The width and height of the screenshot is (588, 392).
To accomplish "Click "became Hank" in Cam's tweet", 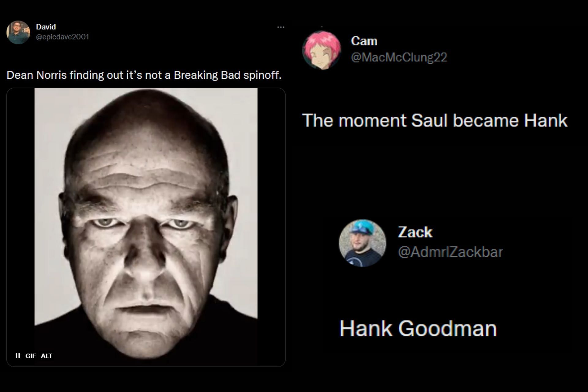I will pos(510,120).
